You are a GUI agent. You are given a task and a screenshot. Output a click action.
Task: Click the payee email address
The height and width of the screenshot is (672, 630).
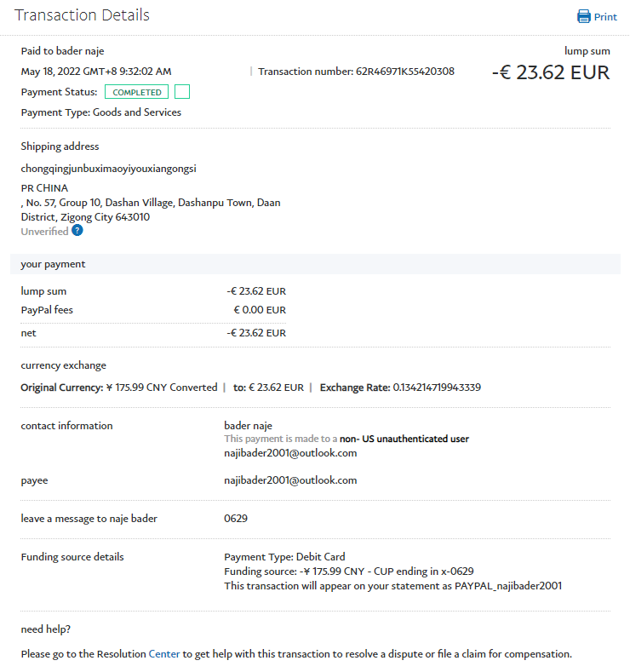pyautogui.click(x=290, y=480)
